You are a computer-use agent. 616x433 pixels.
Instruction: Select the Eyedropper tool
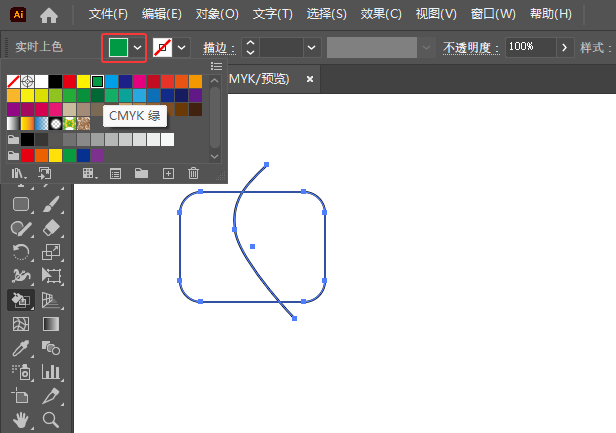21,348
